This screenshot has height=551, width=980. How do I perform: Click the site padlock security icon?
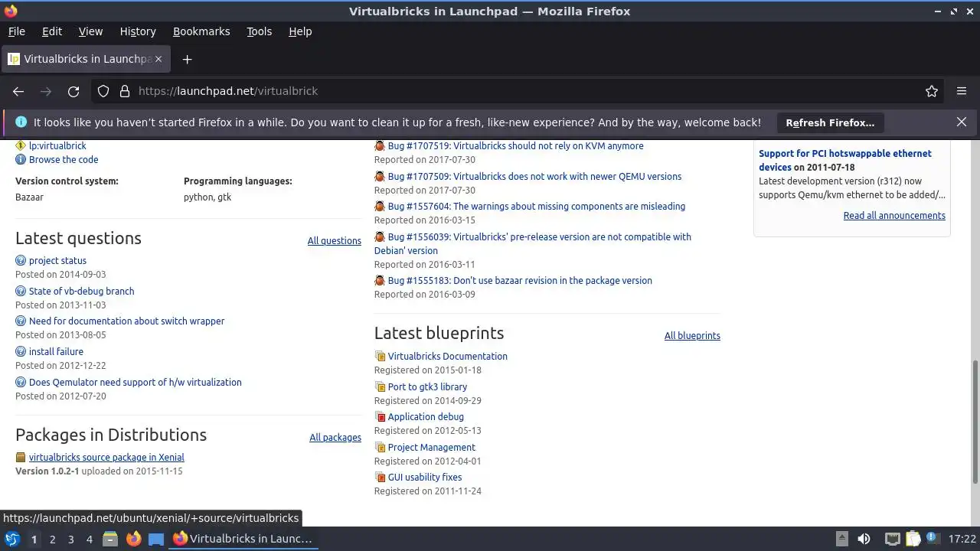coord(125,91)
